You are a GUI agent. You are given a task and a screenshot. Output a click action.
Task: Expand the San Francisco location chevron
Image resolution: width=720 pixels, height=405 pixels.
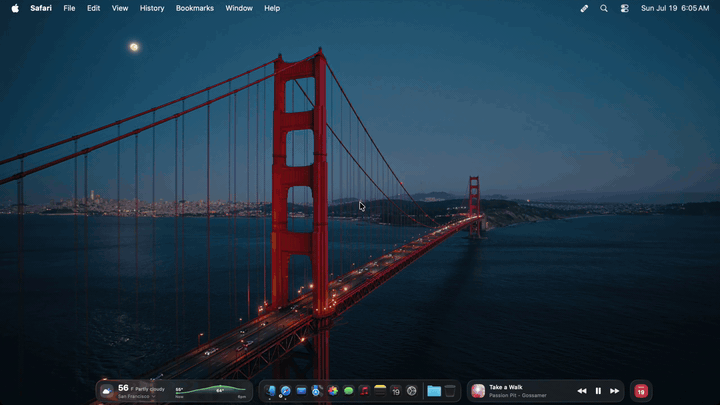click(x=153, y=396)
